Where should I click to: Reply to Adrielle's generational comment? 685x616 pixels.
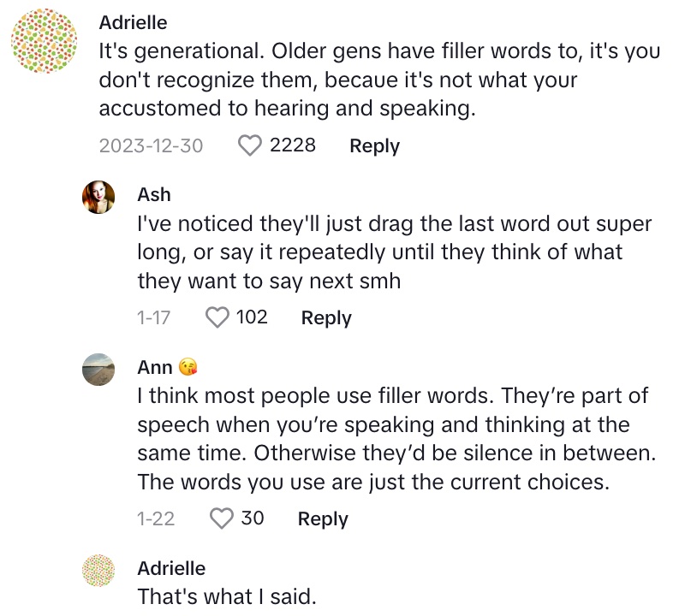tap(374, 145)
